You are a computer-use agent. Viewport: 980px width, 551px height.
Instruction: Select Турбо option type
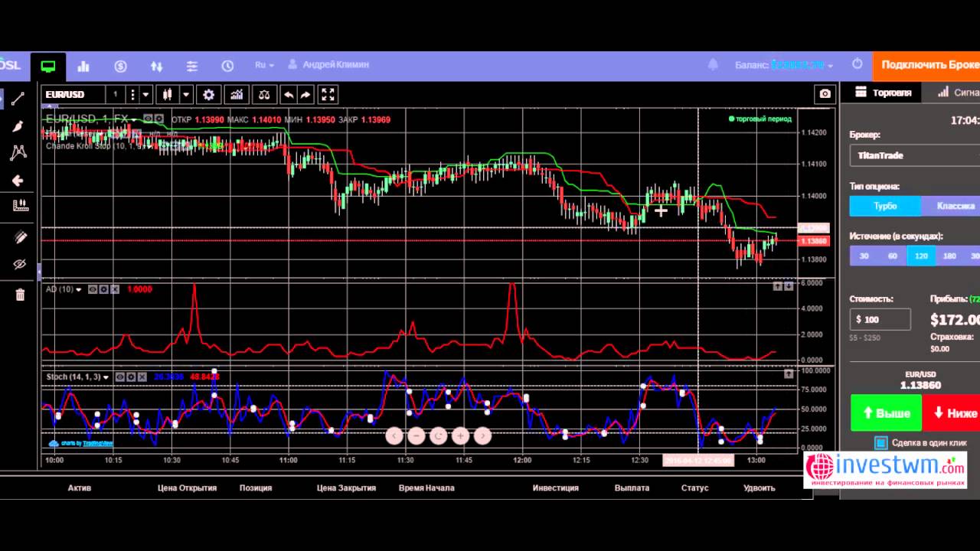pos(885,206)
